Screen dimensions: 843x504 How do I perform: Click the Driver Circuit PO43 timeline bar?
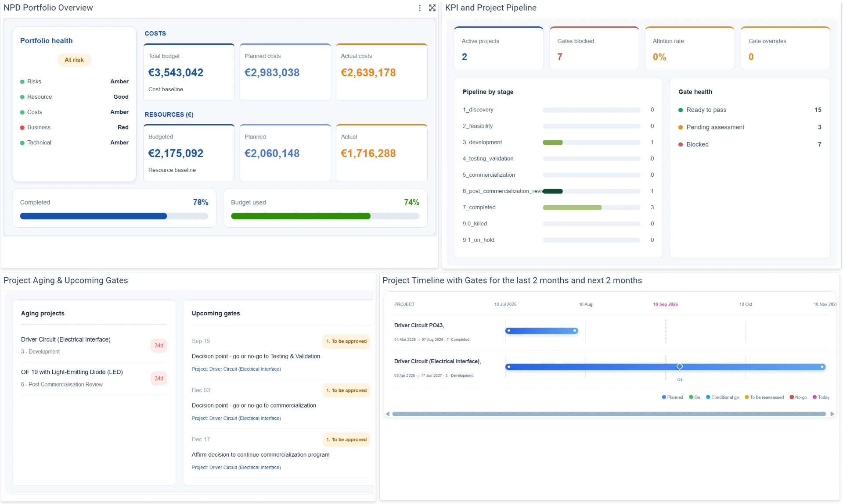pos(542,331)
